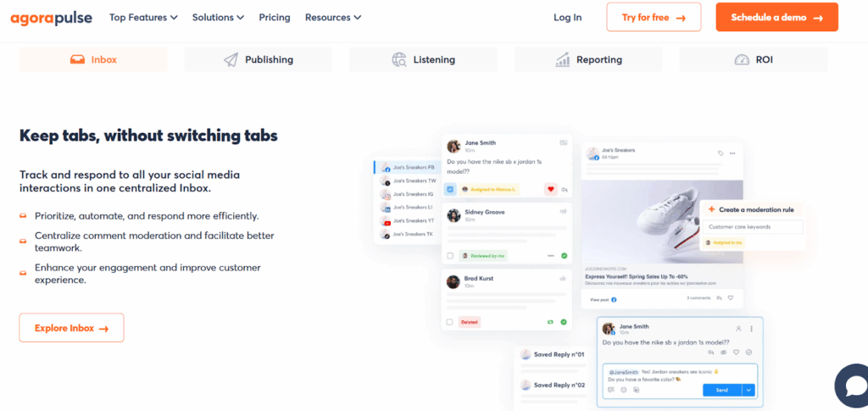Click the white sneakers post image
The image size is (868, 411).
tap(662, 222)
